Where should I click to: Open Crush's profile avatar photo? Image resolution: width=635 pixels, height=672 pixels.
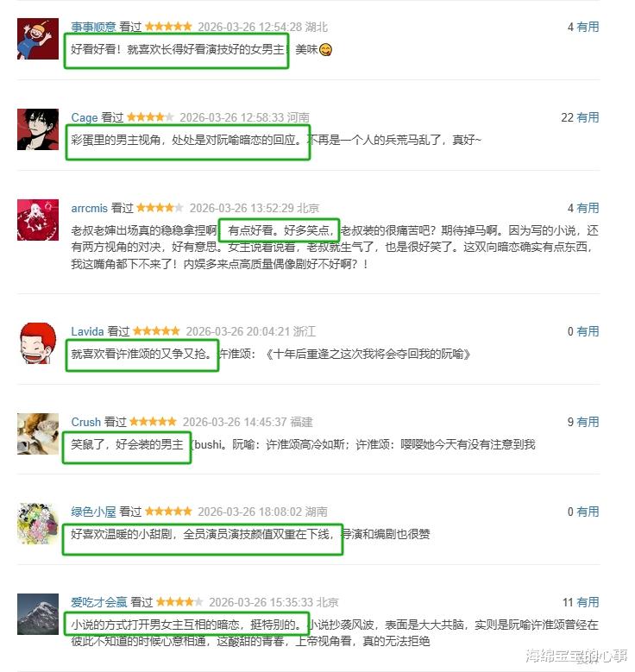[x=38, y=433]
